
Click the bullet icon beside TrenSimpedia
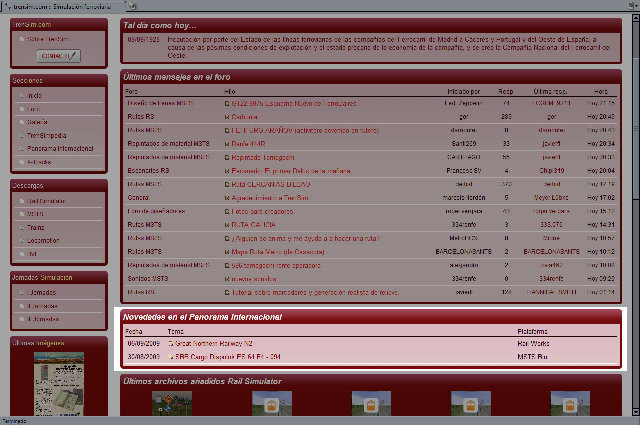click(20, 134)
